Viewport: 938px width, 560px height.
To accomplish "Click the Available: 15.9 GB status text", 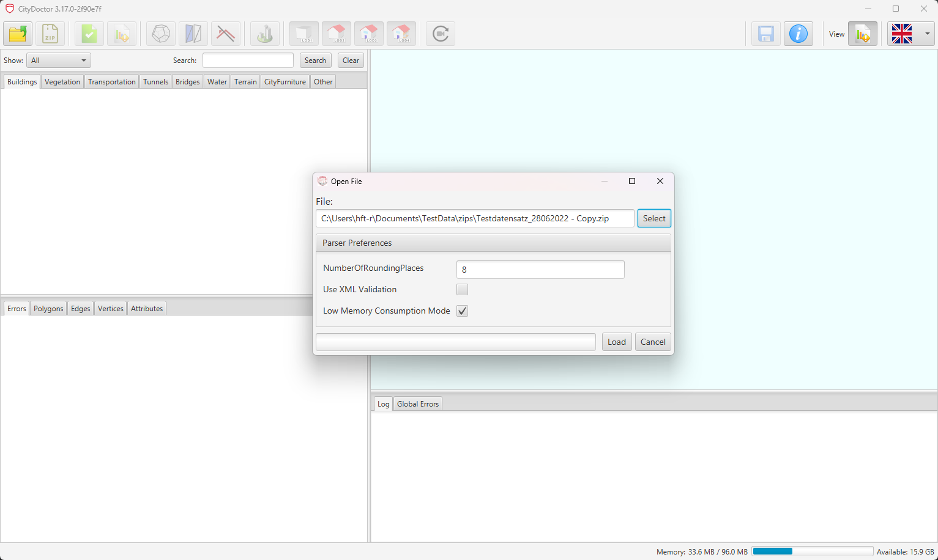I will (905, 552).
